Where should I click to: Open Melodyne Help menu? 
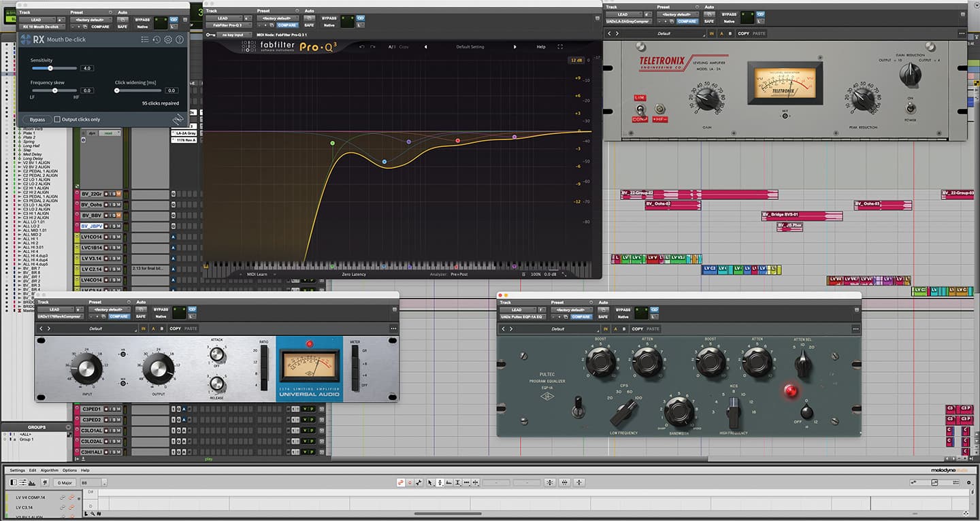point(85,470)
